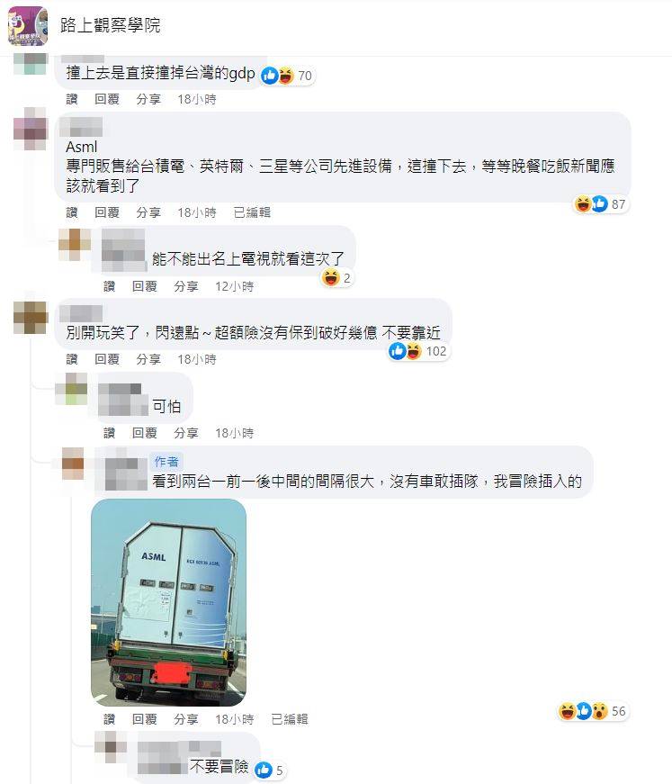
Task: View edit history via 已編輯 under Asml comment
Action: [x=252, y=212]
